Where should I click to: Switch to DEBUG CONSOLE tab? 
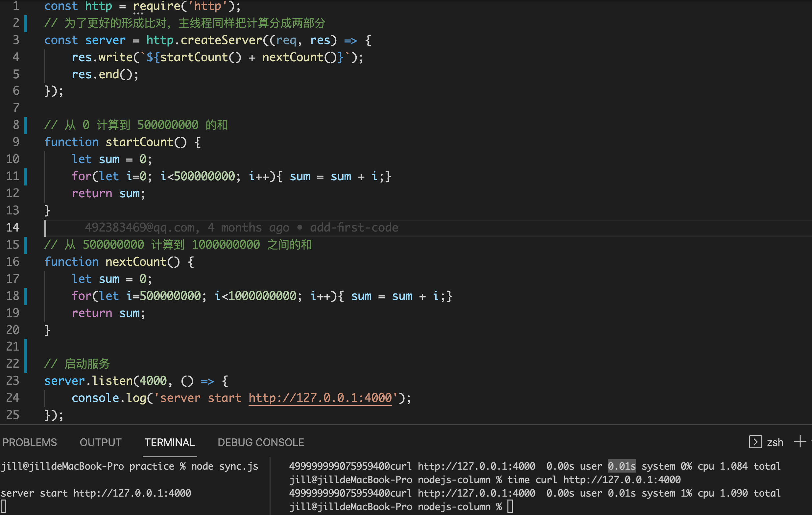[x=261, y=442]
